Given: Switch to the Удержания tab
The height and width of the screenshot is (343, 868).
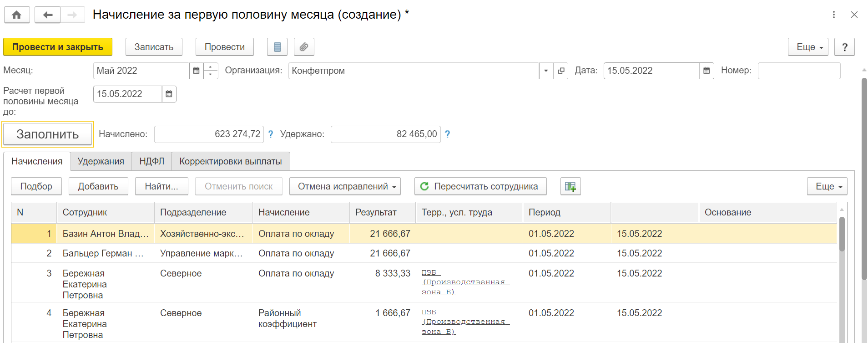Looking at the screenshot, I should [101, 161].
